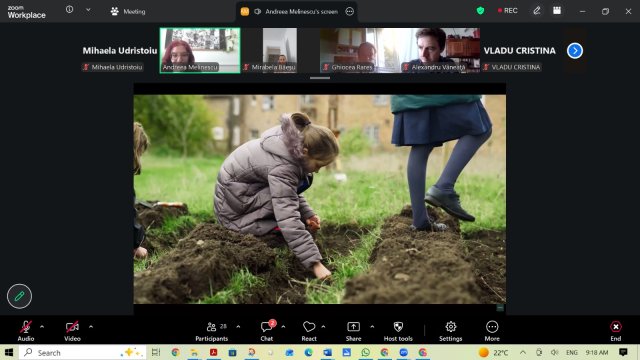Show hidden system tray icons
Image resolution: width=640 pixels, height=360 pixels.
coord(523,352)
